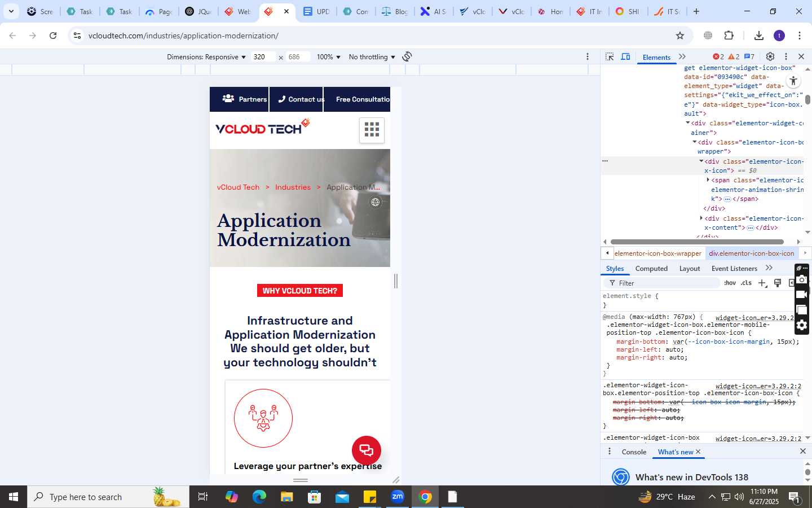Open the accessibility widget icon
Viewport: 812px width, 508px height.
point(793,81)
